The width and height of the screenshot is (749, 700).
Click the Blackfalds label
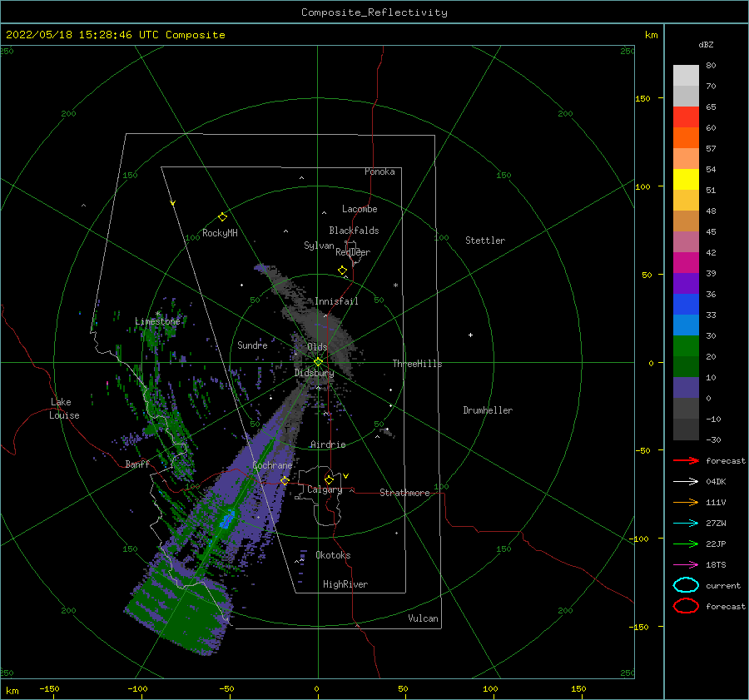tap(354, 231)
